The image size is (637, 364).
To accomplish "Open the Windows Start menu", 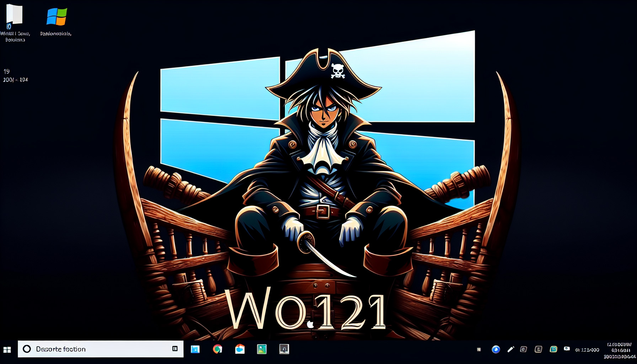I will click(7, 350).
